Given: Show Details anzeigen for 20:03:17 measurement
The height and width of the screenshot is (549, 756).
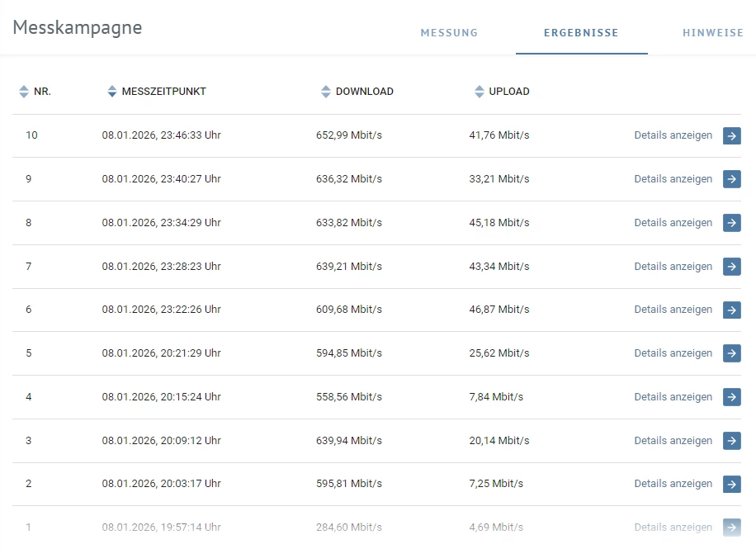Looking at the screenshot, I should (x=673, y=484).
